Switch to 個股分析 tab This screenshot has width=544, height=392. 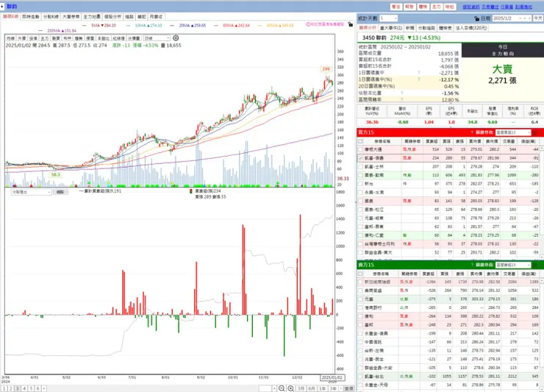(112, 17)
